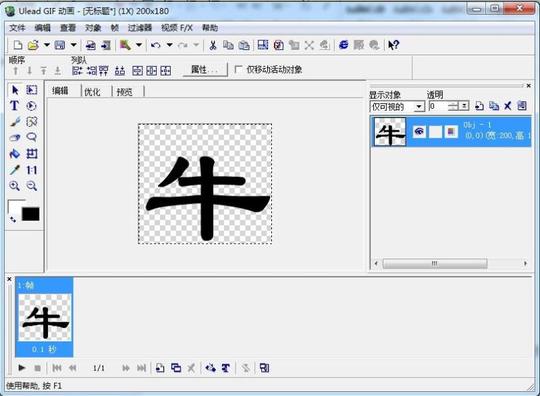Select the Text tool

pyautogui.click(x=14, y=106)
